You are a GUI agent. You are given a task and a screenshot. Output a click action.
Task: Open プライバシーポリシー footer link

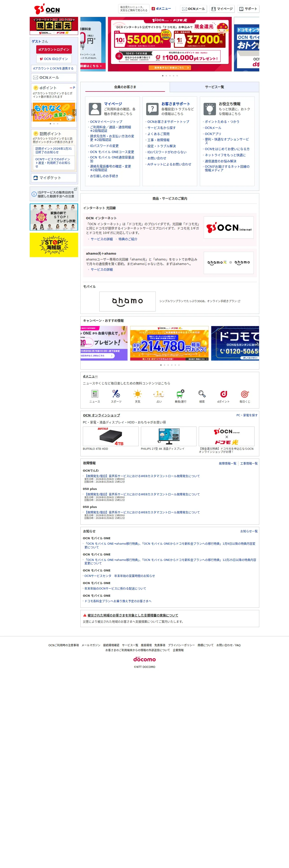[x=181, y=645]
